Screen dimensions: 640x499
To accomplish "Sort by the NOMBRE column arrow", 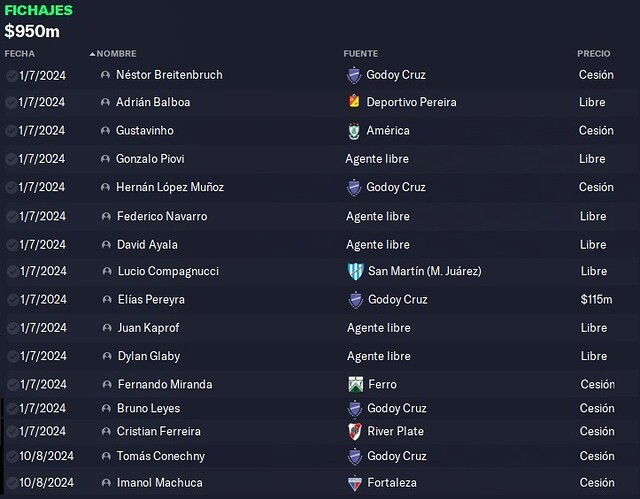I will point(92,54).
